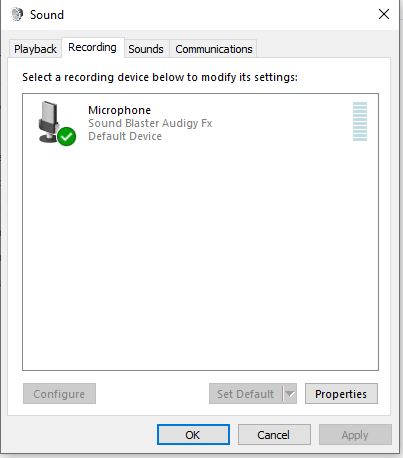Screen dimensions: 403x458
Task: Click the Sound Blaster Audigy Fx text
Action: click(x=150, y=123)
